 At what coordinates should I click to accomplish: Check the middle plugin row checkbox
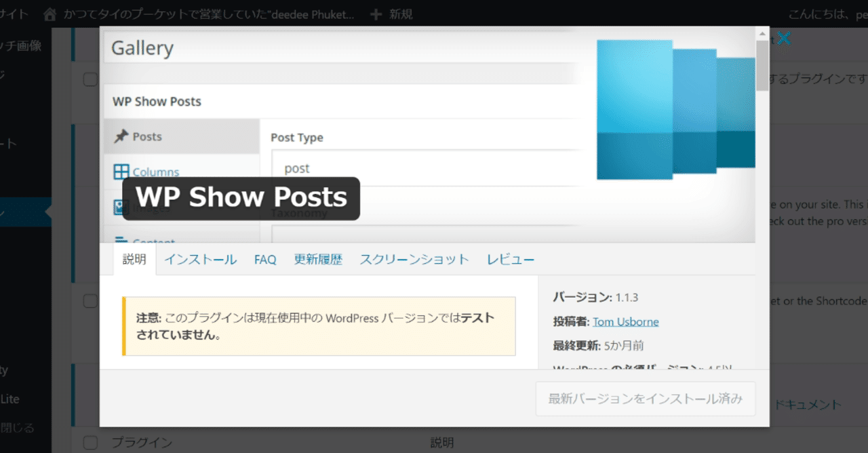90,300
